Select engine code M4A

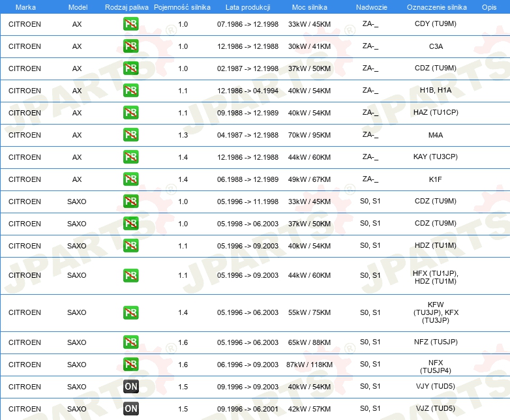(436, 135)
